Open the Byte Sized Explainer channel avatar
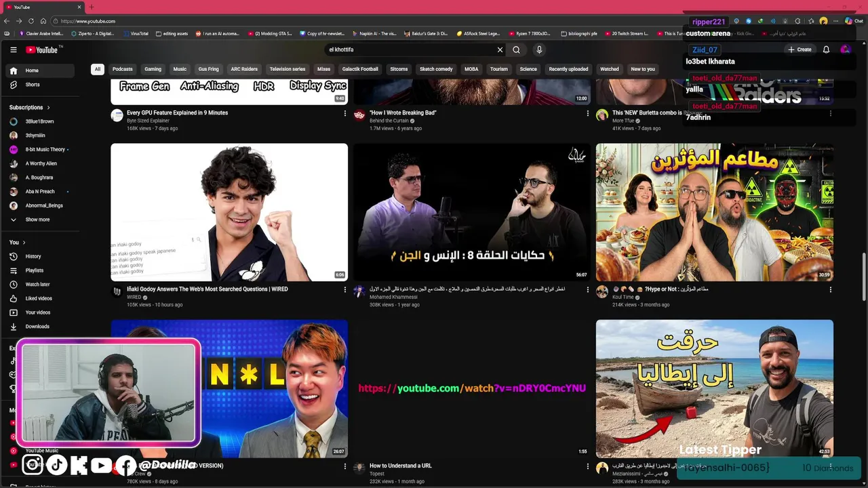868x488 pixels. (x=117, y=115)
